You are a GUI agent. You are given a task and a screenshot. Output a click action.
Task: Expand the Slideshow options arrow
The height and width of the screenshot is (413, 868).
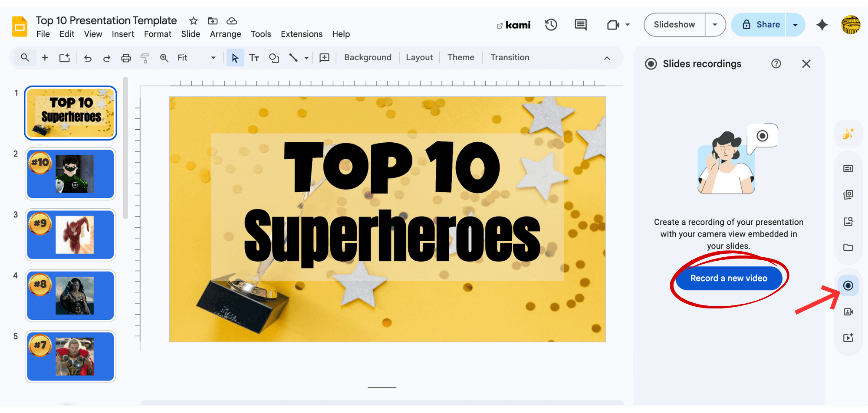pos(715,25)
